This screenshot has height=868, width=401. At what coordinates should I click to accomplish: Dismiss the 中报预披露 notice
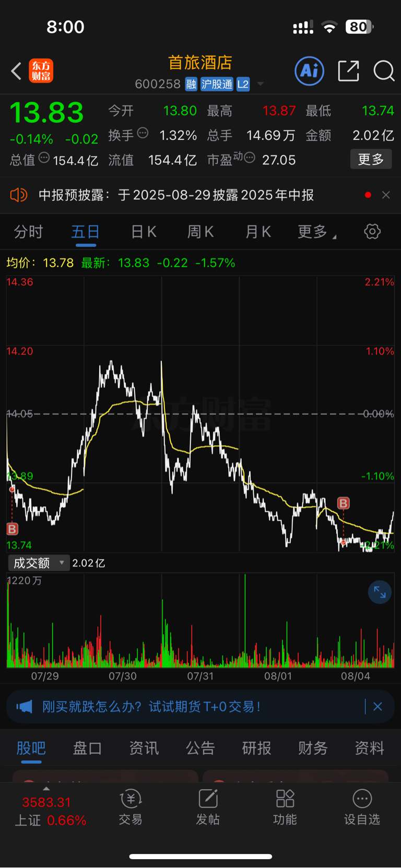[386, 195]
